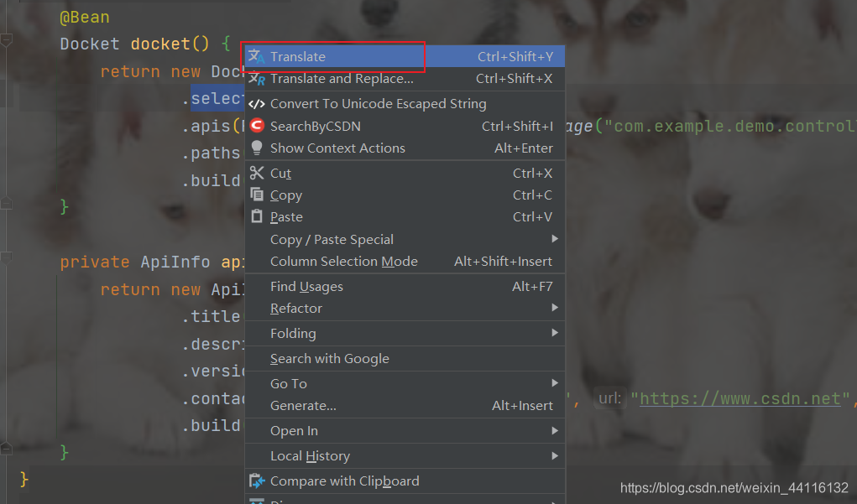The image size is (857, 504).
Task: Choose Cut from the context menu
Action: pos(405,173)
